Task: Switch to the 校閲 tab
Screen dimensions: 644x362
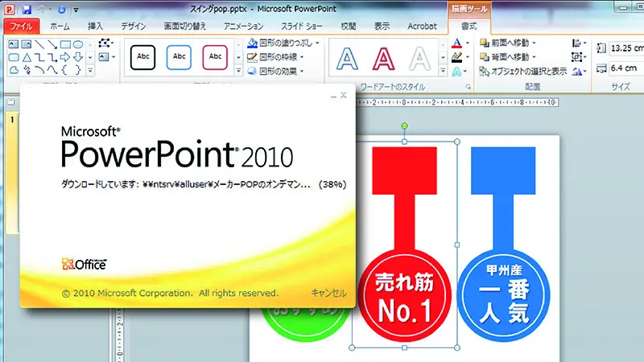Action: [x=349, y=27]
